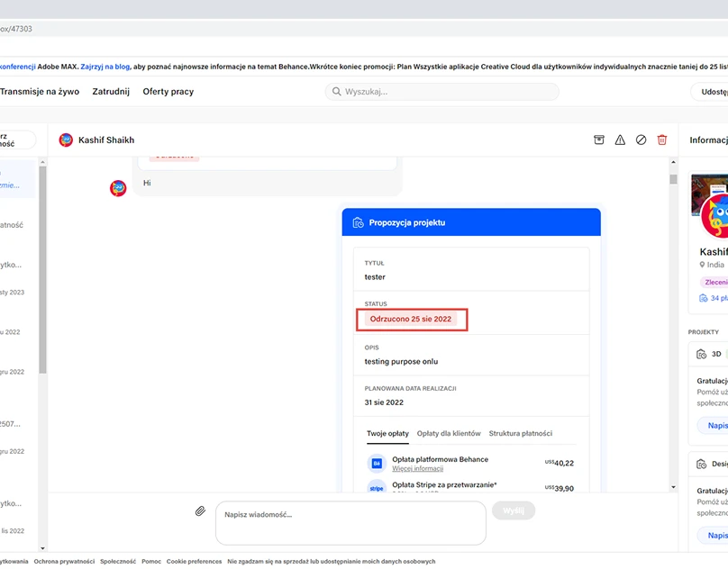Viewport: 728px width, 569px height.
Task: Open Opłaty dla klientów tab
Action: (449, 433)
